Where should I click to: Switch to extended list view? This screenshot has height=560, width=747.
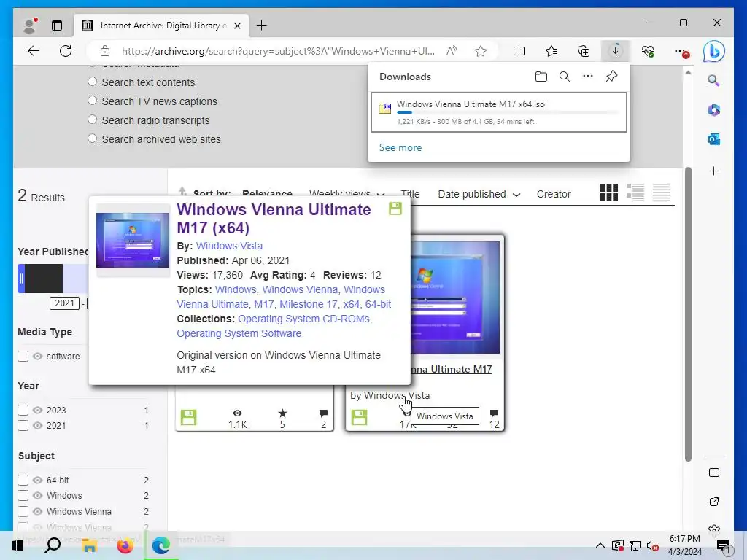[x=635, y=192]
